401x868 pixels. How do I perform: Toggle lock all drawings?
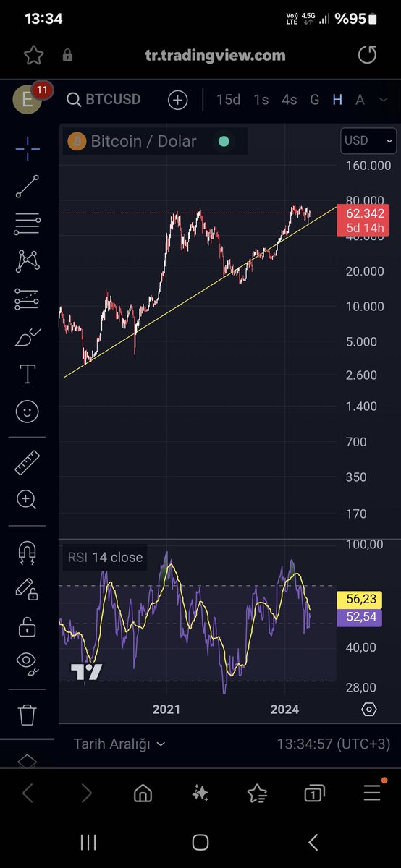click(x=28, y=626)
